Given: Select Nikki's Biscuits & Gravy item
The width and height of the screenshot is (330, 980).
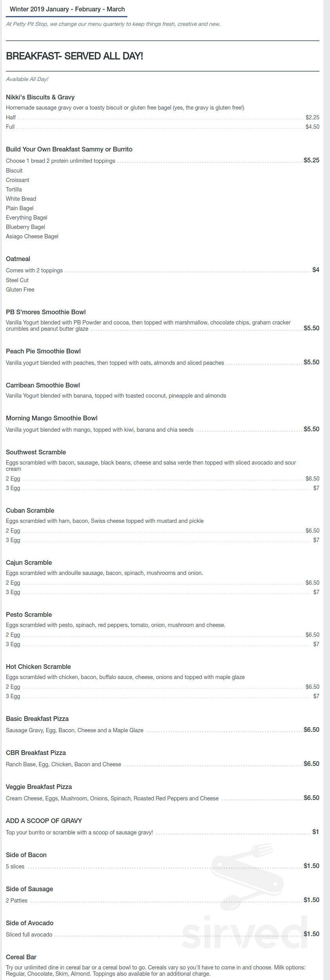Looking at the screenshot, I should [40, 97].
